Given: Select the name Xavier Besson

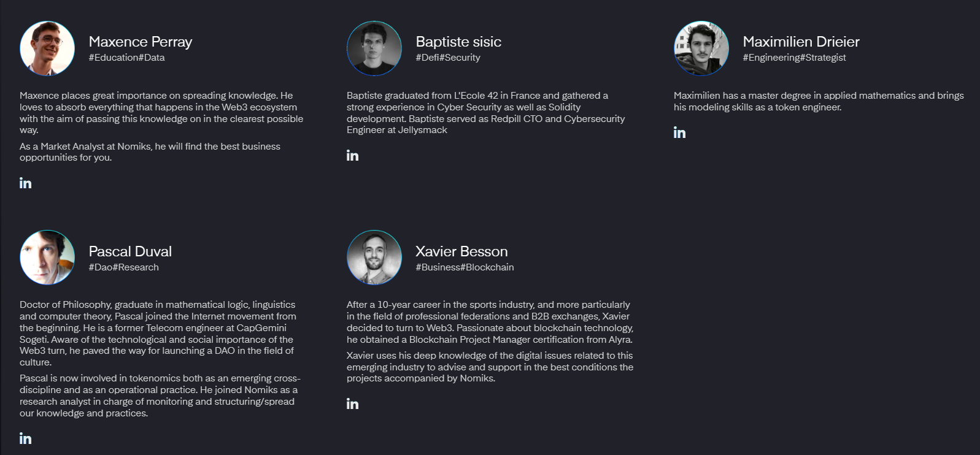Looking at the screenshot, I should (461, 251).
